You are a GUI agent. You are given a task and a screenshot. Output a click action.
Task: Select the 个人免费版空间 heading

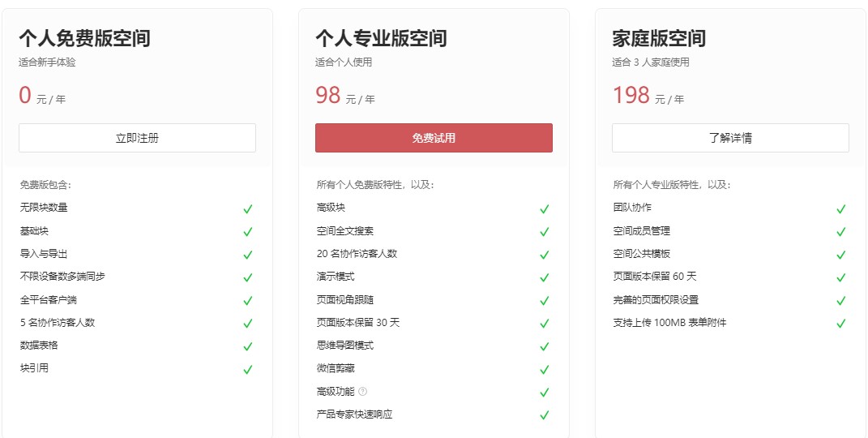coord(85,38)
